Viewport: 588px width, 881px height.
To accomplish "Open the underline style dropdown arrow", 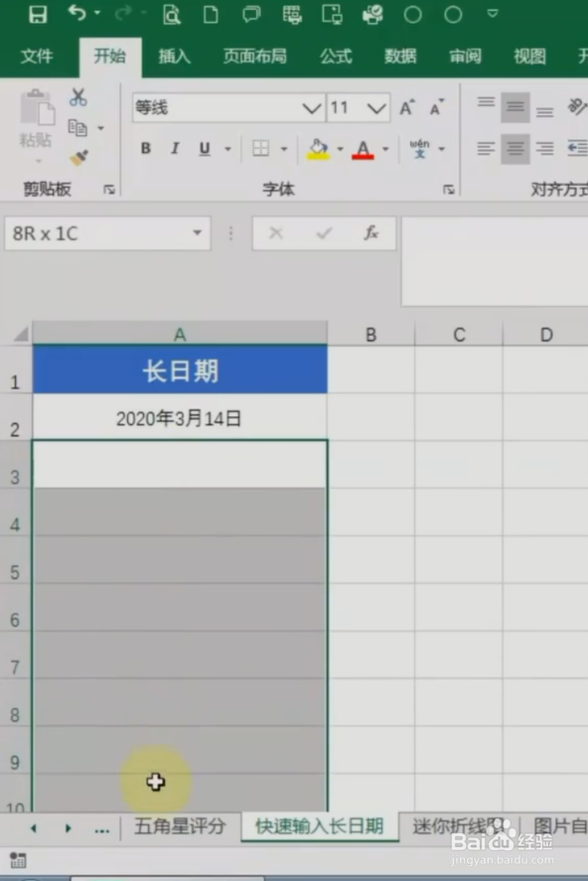I will click(x=228, y=149).
